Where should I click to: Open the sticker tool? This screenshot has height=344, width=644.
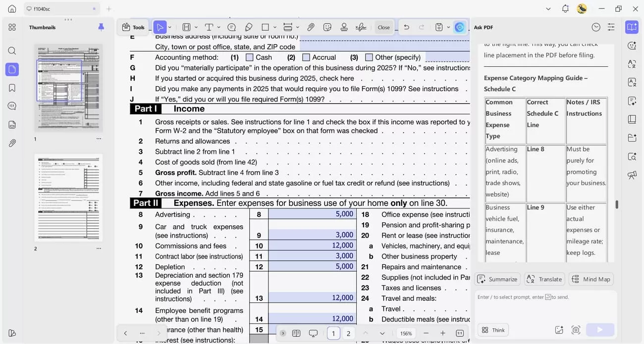[x=327, y=27]
